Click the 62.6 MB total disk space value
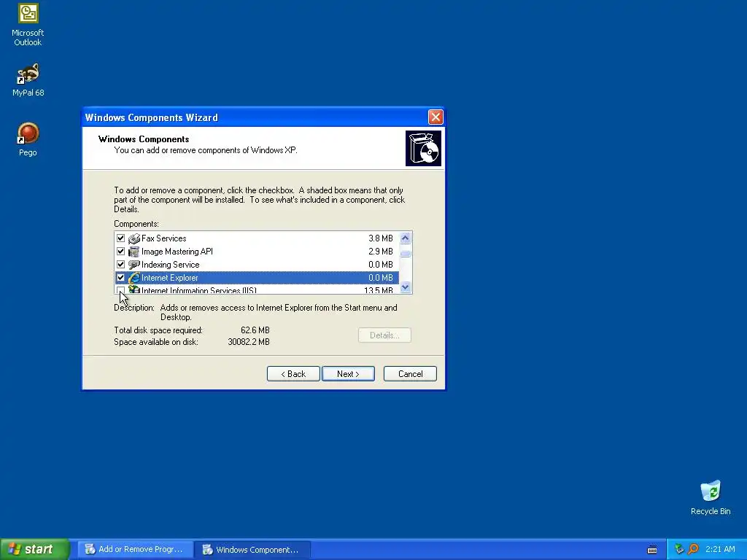The width and height of the screenshot is (747, 560). [x=255, y=330]
